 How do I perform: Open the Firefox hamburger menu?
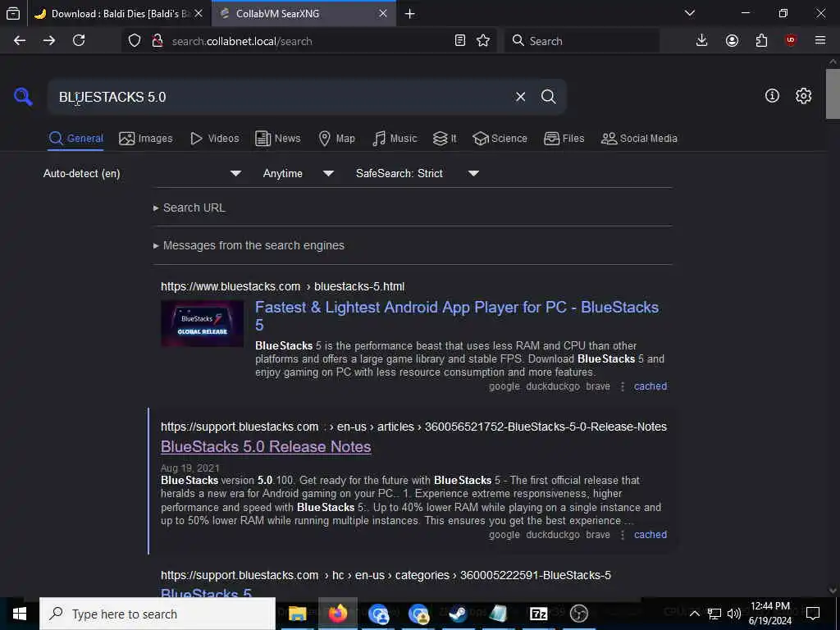pos(820,41)
